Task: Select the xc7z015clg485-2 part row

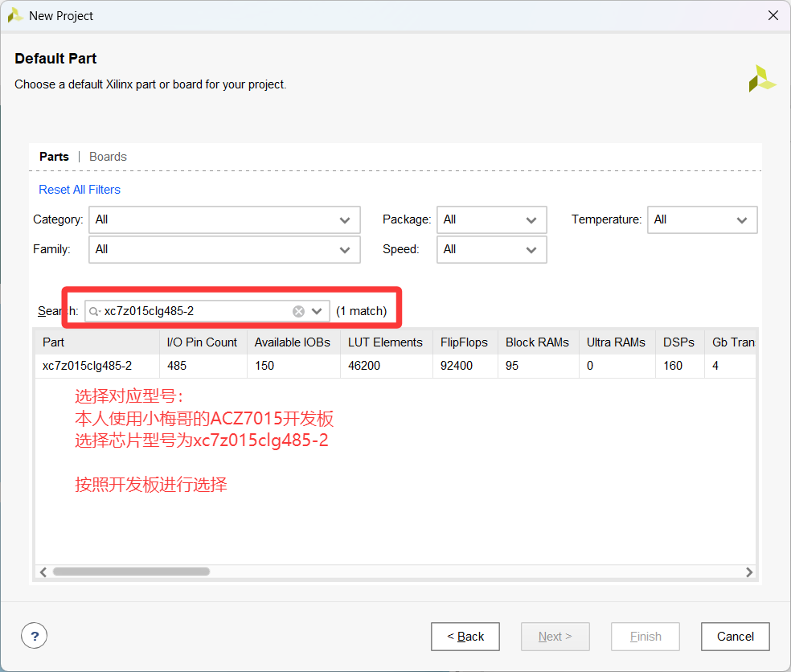Action: click(x=395, y=366)
